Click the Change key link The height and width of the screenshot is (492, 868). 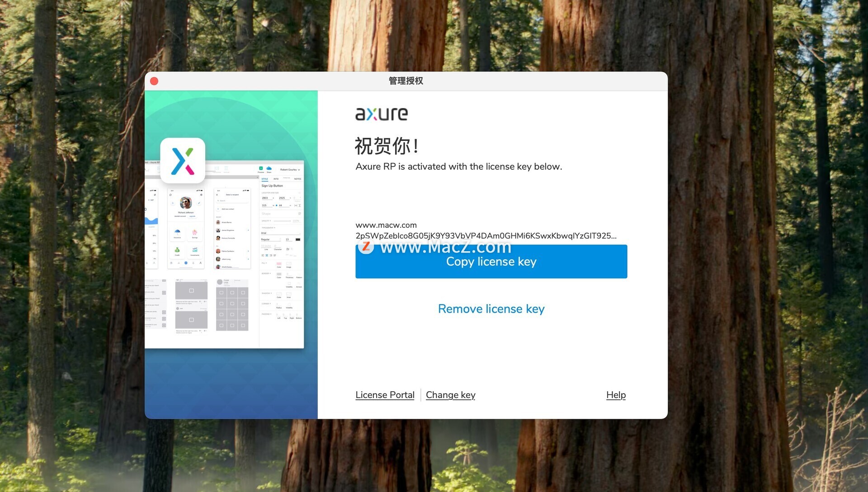click(x=450, y=395)
